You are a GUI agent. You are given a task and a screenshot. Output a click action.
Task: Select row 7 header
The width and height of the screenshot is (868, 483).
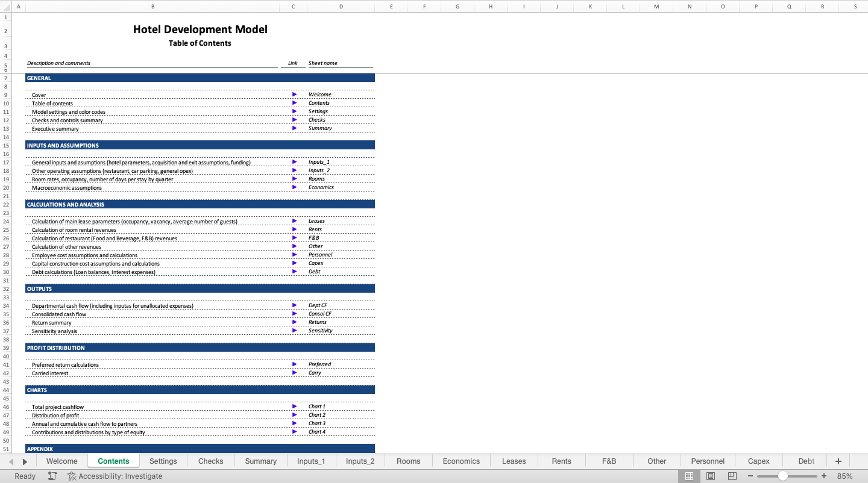5,78
